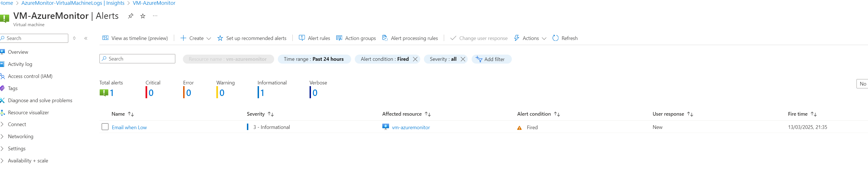Remove the Severity all filter
Screen dimensions: 868x170
click(x=463, y=59)
